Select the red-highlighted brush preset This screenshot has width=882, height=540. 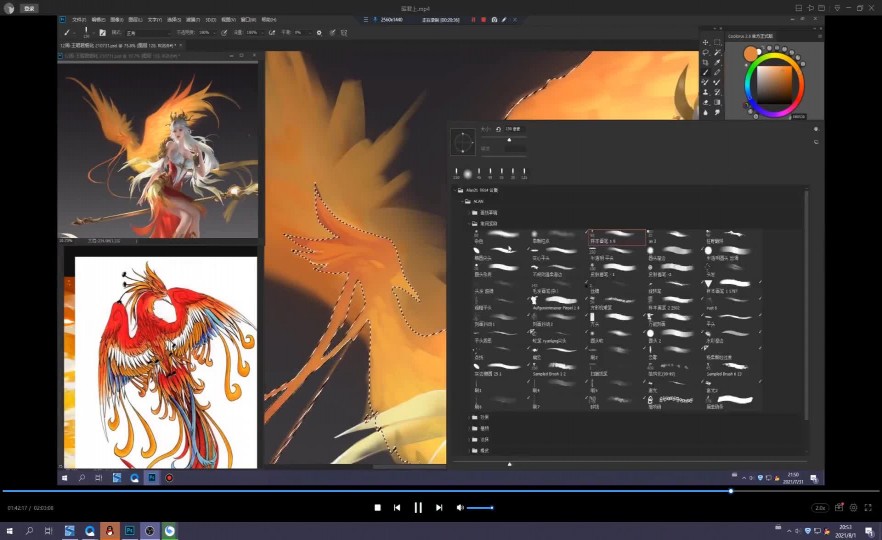(x=617, y=237)
